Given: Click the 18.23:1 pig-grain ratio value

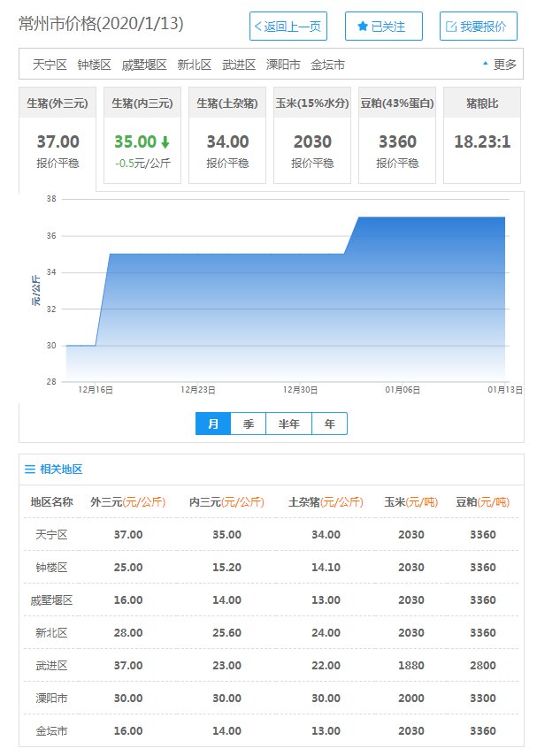Looking at the screenshot, I should click(x=482, y=141).
